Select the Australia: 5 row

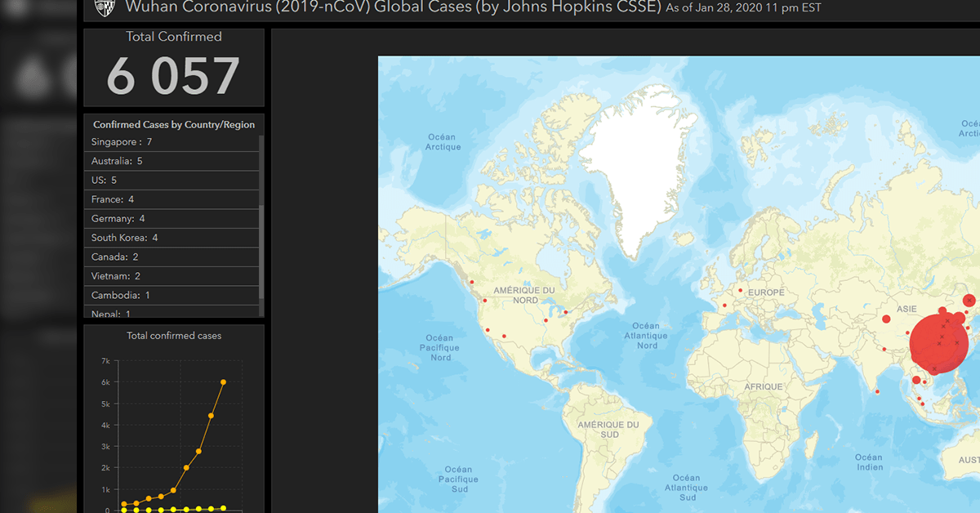click(171, 161)
